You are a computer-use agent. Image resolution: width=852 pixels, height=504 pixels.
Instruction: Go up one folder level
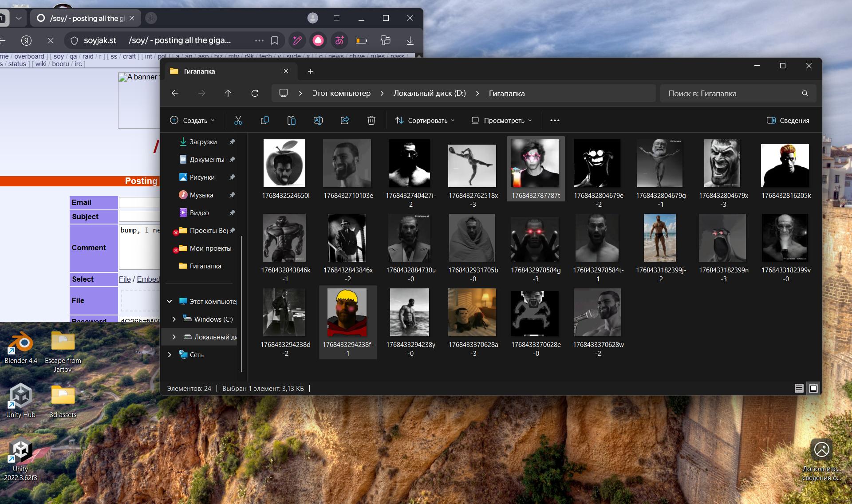pos(228,93)
